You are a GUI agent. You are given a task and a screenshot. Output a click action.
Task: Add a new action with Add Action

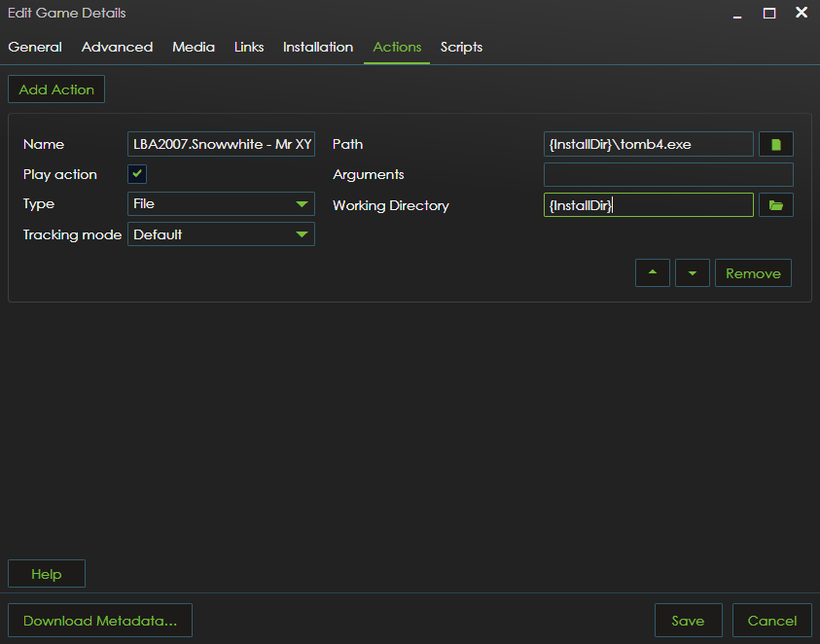coord(55,89)
